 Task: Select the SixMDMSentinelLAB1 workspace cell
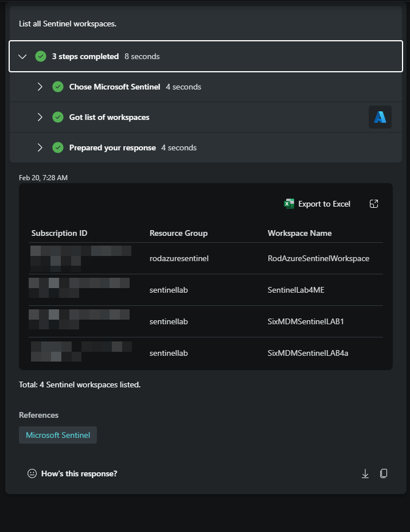[x=306, y=321]
